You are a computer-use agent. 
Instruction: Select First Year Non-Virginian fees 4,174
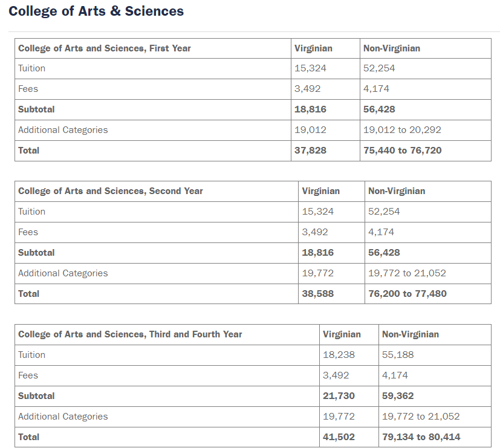(x=376, y=89)
